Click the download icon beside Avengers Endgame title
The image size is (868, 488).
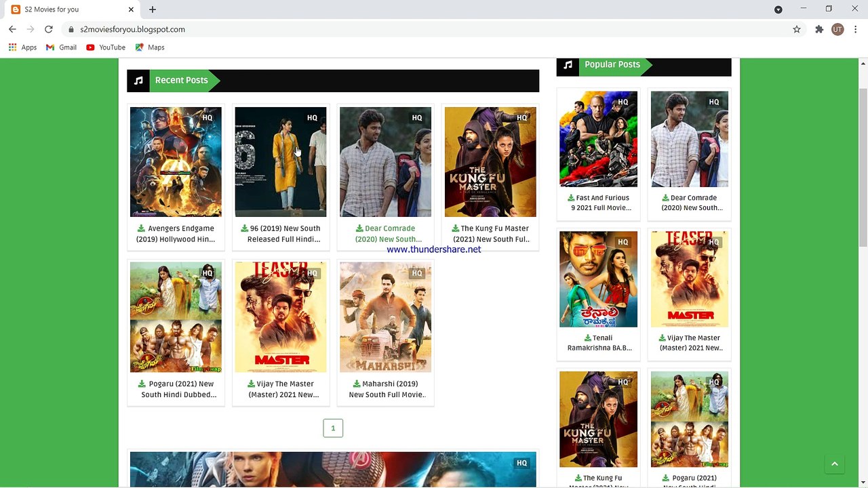pyautogui.click(x=142, y=229)
